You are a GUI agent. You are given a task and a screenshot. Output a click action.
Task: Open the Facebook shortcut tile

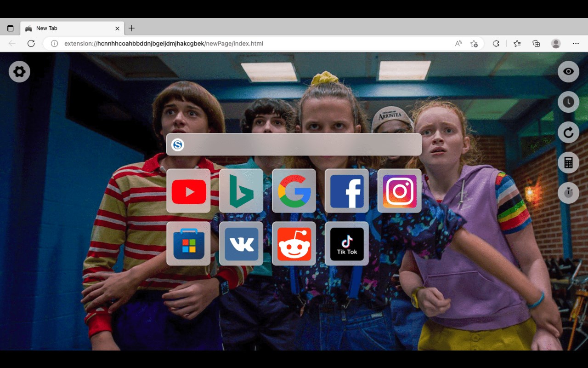[347, 191]
